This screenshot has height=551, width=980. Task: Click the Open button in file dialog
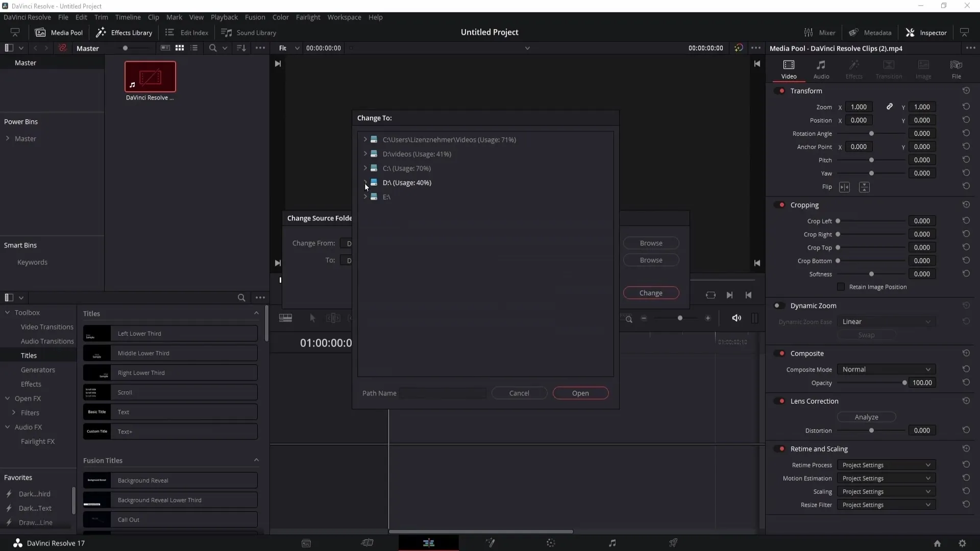[x=580, y=393]
